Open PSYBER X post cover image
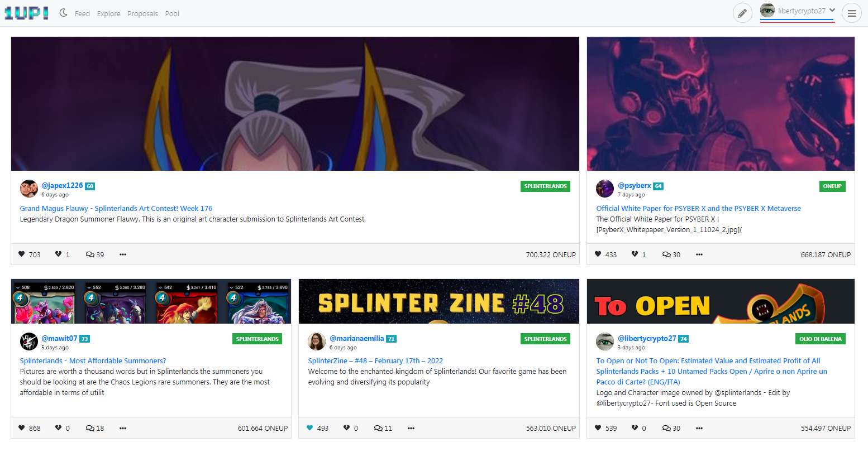Image resolution: width=868 pixels, height=452 pixels. [721, 104]
